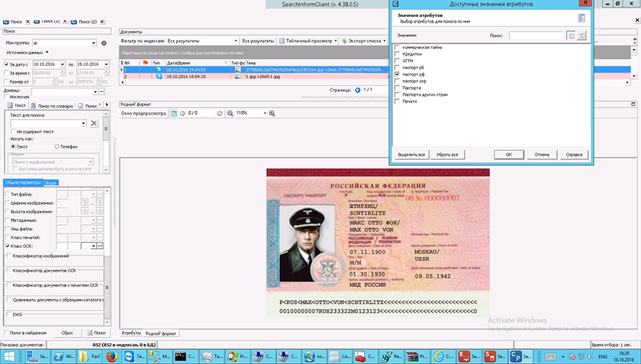Screen dimensions: 641x364
Task: Click the flag column header icon
Action: pyautogui.click(x=145, y=63)
